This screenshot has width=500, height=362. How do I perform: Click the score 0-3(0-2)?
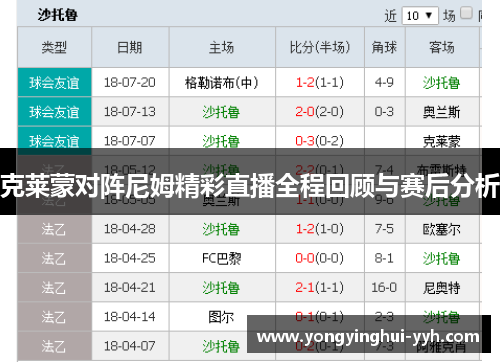tap(320, 141)
